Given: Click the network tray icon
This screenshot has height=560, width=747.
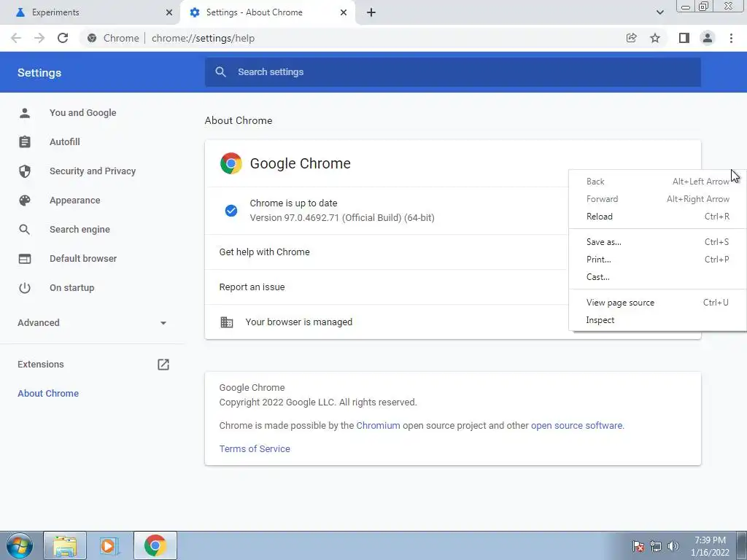Looking at the screenshot, I should [656, 546].
